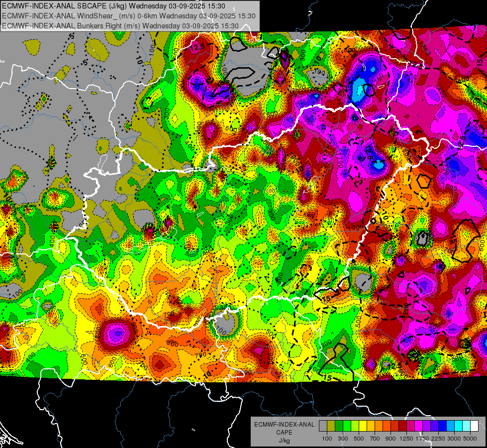Pick the pure yellow legend swatch
This screenshot has width=487, height=448.
(363, 426)
